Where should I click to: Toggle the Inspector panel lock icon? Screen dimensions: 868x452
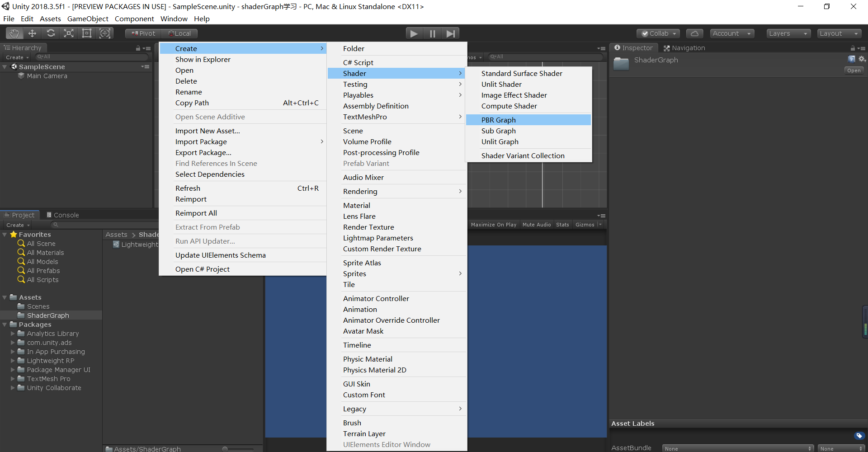coord(853,48)
